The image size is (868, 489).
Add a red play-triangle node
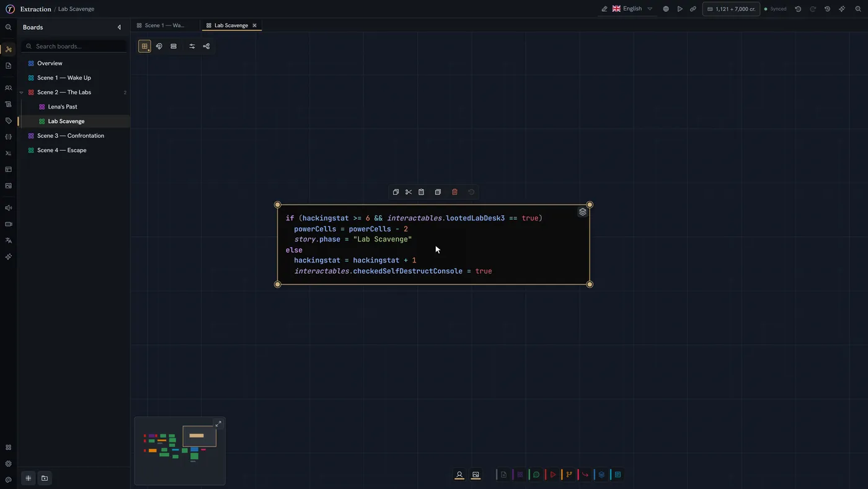coord(553,475)
